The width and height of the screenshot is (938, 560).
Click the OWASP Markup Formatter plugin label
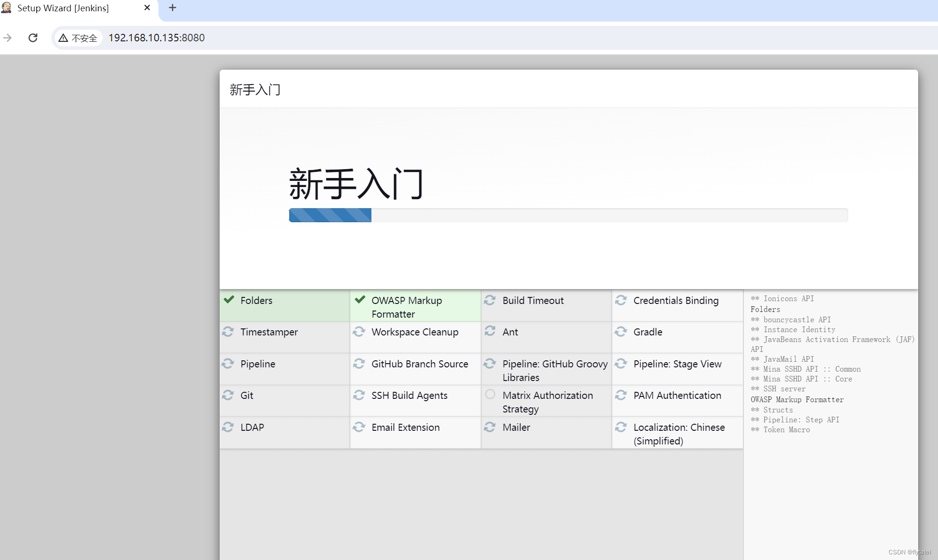[407, 307]
